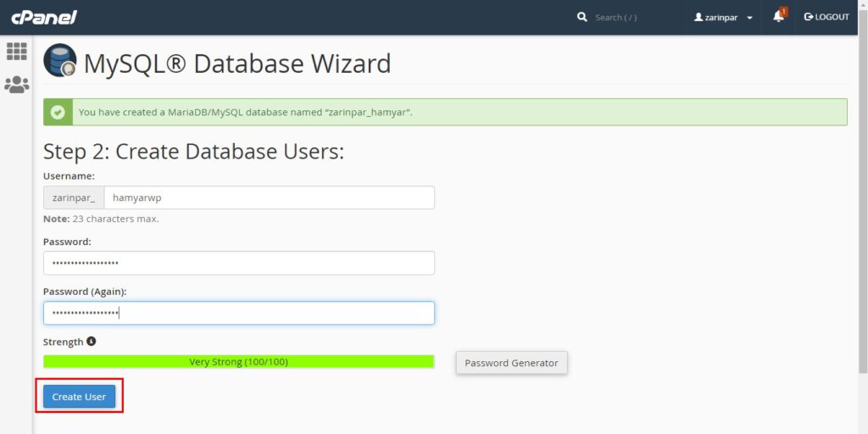The width and height of the screenshot is (868, 434).
Task: Click the Password (Again) field
Action: tap(239, 313)
